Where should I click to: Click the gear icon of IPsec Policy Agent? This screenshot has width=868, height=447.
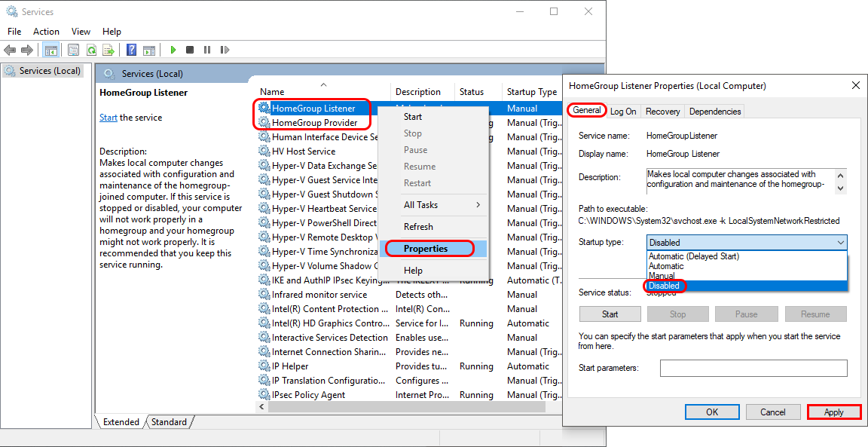[x=264, y=395]
